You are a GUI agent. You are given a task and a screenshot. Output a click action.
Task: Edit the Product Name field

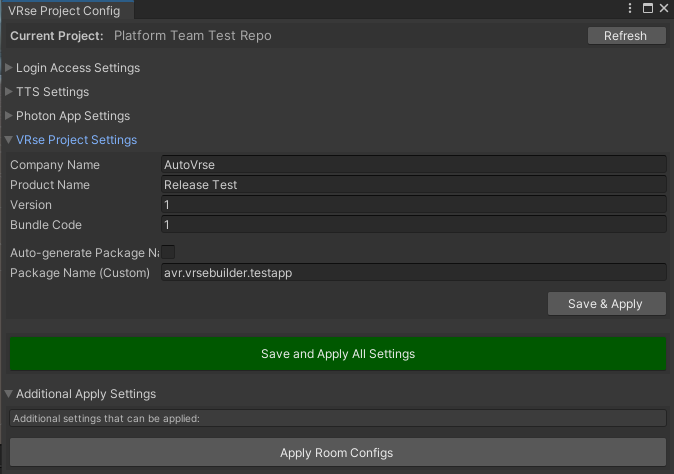(414, 185)
